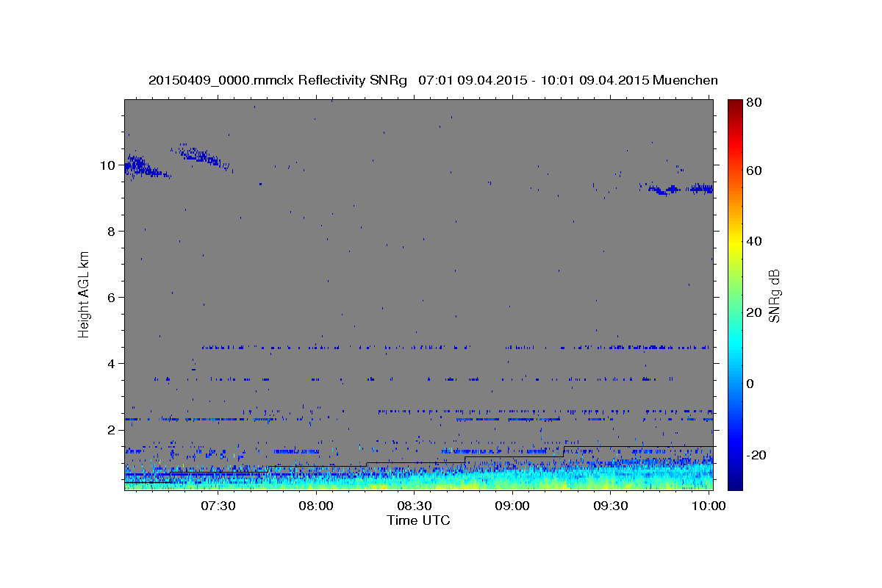The height and width of the screenshot is (588, 882).
Task: Click the height tick label 2
Action: tap(112, 429)
